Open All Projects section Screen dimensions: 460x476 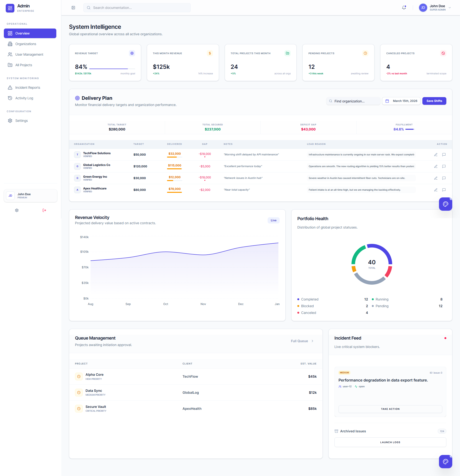point(30,65)
